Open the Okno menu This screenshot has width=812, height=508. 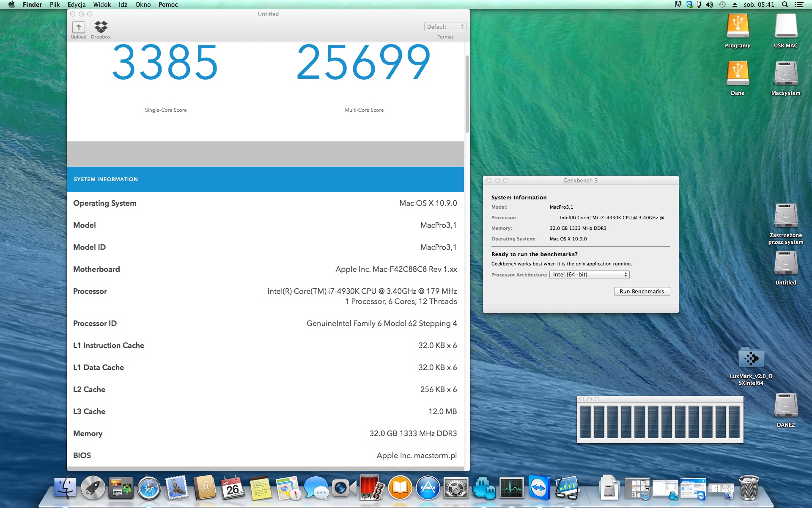click(x=143, y=5)
